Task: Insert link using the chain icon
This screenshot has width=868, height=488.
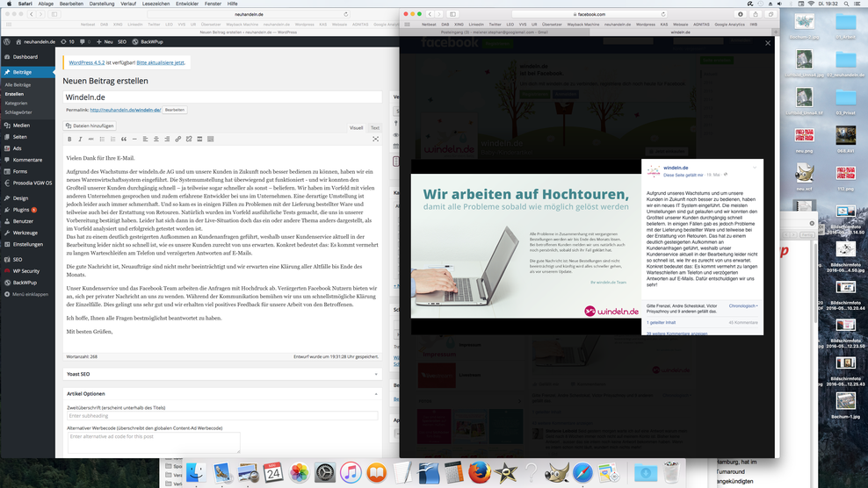Action: (177, 140)
